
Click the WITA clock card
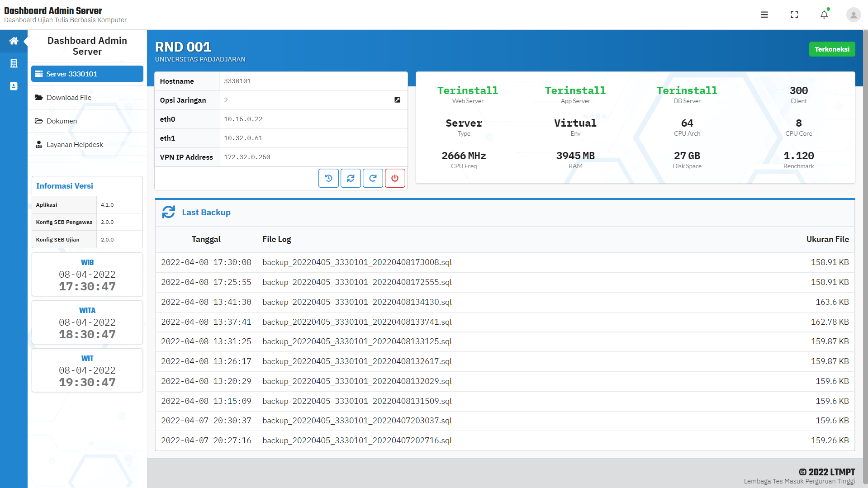pyautogui.click(x=87, y=322)
